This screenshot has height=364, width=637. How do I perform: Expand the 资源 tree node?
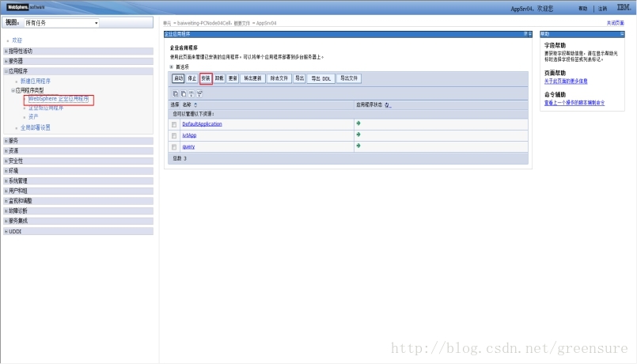pyautogui.click(x=6, y=150)
